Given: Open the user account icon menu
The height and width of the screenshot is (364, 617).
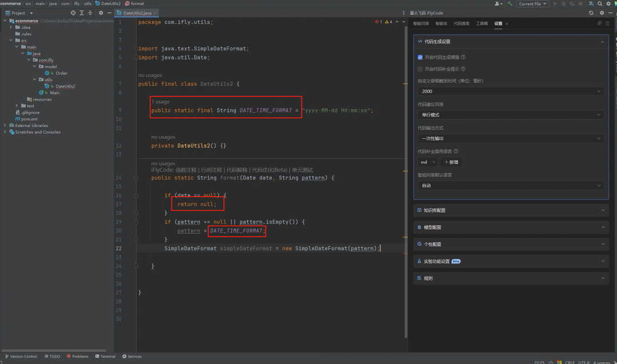Looking at the screenshot, I should 498,3.
